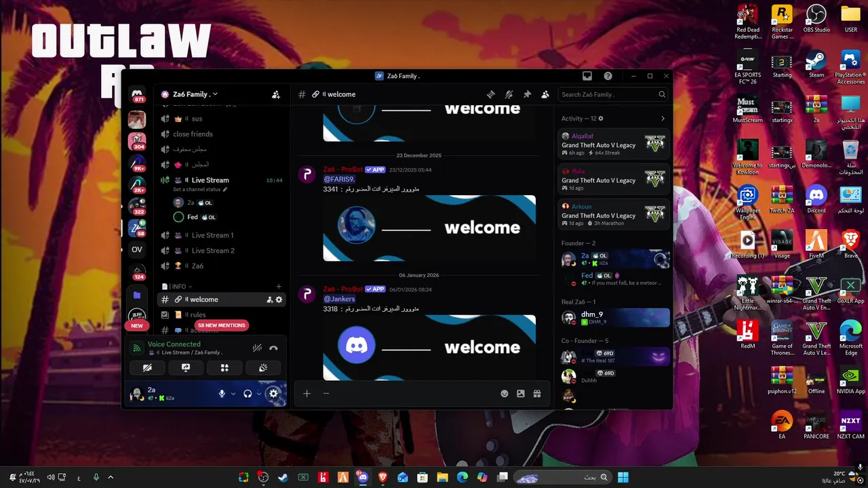Show hidden system tray icons arrow
Screen dimensions: 868x488
(x=111, y=477)
